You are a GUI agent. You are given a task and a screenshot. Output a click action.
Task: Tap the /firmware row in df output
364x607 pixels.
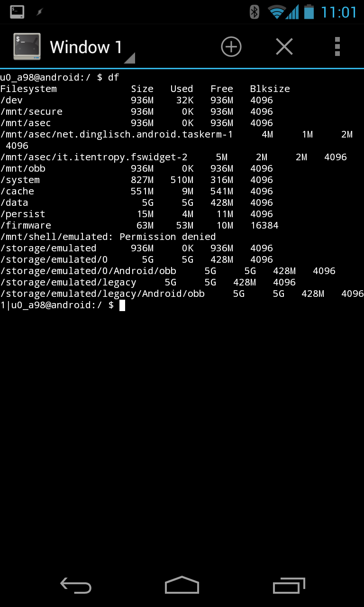pos(139,226)
